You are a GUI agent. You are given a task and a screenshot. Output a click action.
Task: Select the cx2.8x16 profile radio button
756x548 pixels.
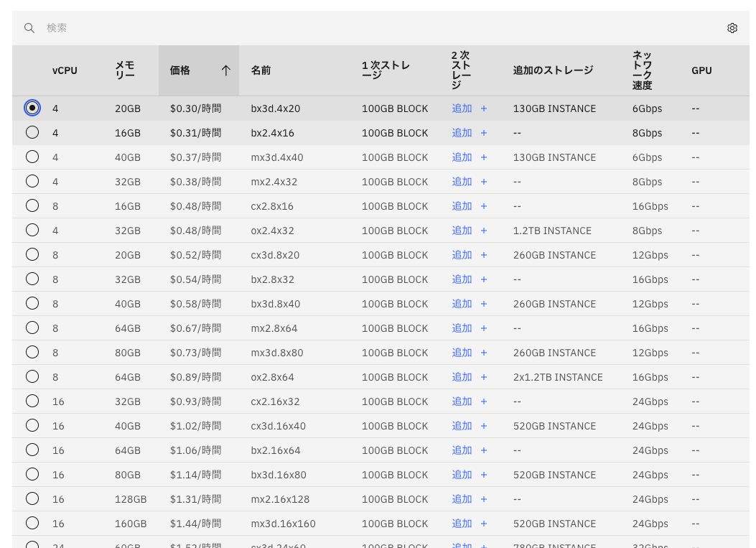(x=32, y=205)
